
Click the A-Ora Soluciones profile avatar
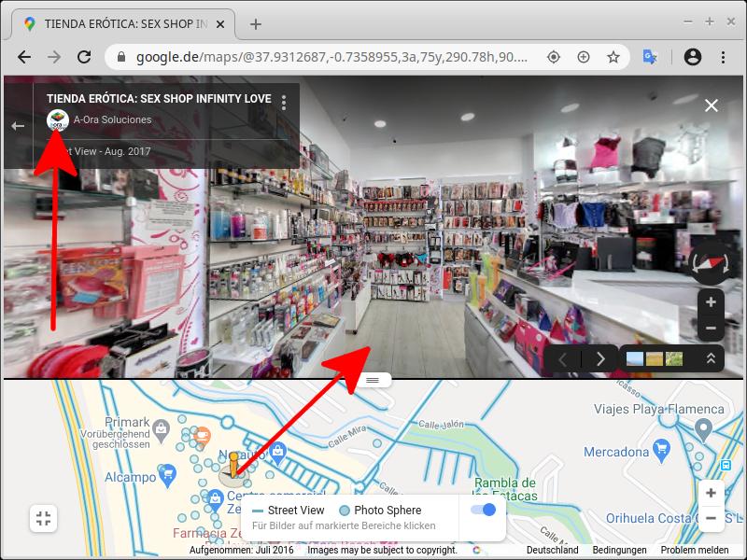(58, 119)
